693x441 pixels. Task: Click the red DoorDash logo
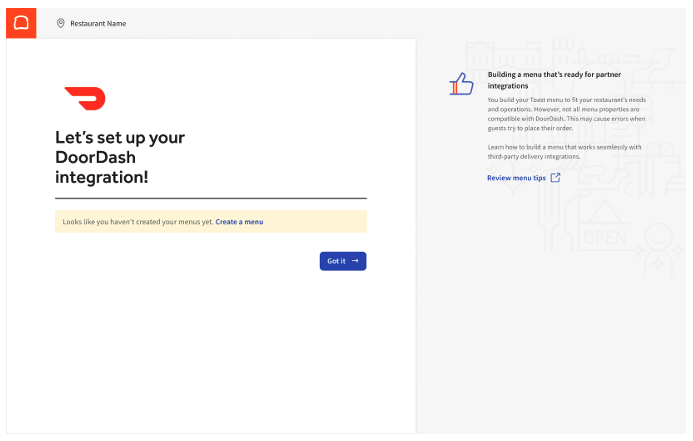pyautogui.click(x=85, y=98)
